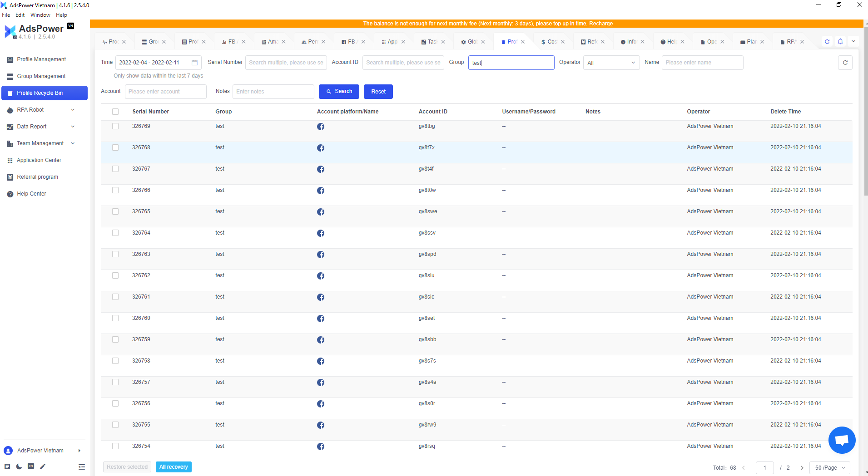Select the checkbox for row 326760

point(115,318)
